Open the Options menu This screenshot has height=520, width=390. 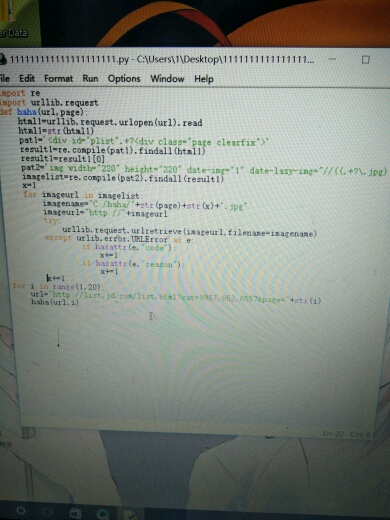(124, 79)
